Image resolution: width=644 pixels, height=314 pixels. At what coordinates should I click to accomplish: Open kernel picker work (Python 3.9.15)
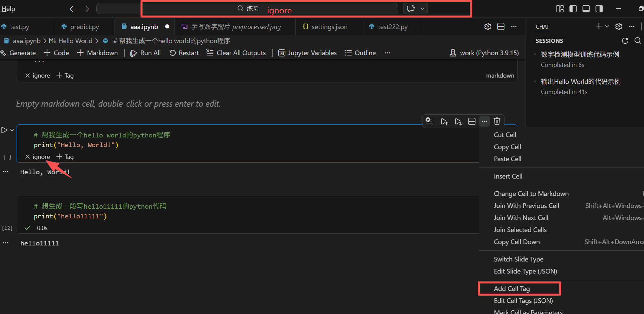point(484,53)
